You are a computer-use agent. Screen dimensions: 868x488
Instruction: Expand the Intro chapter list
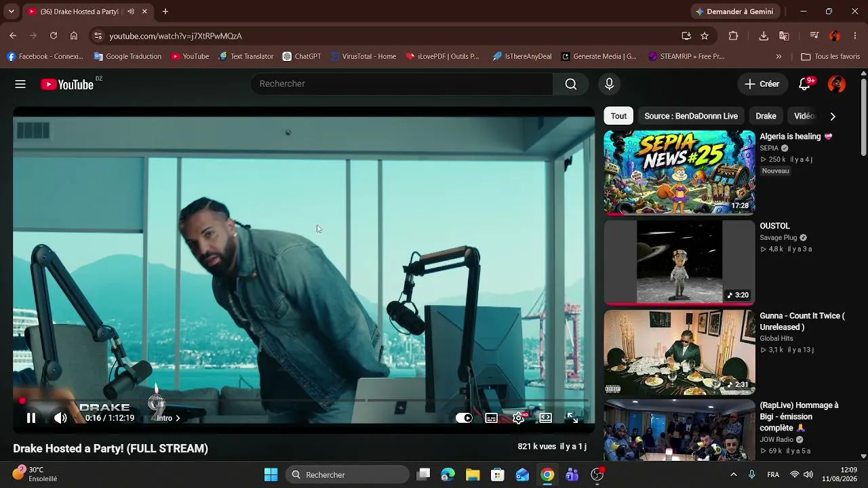tap(169, 418)
